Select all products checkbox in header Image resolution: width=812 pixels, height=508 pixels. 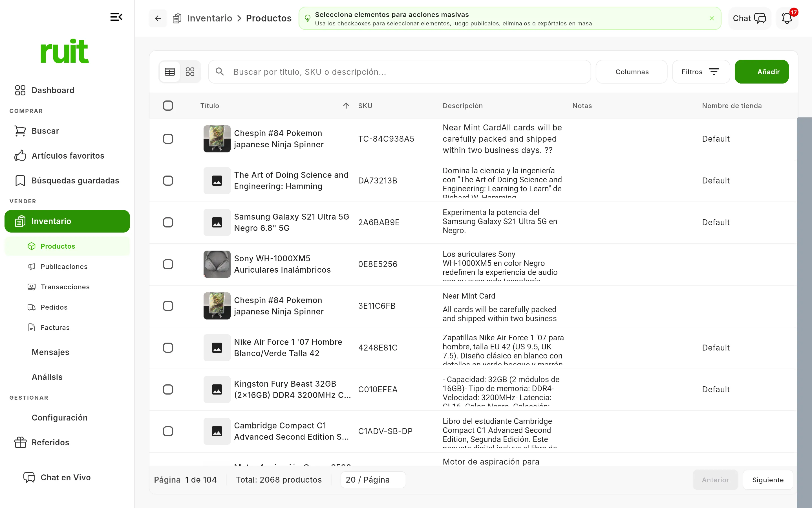click(168, 106)
